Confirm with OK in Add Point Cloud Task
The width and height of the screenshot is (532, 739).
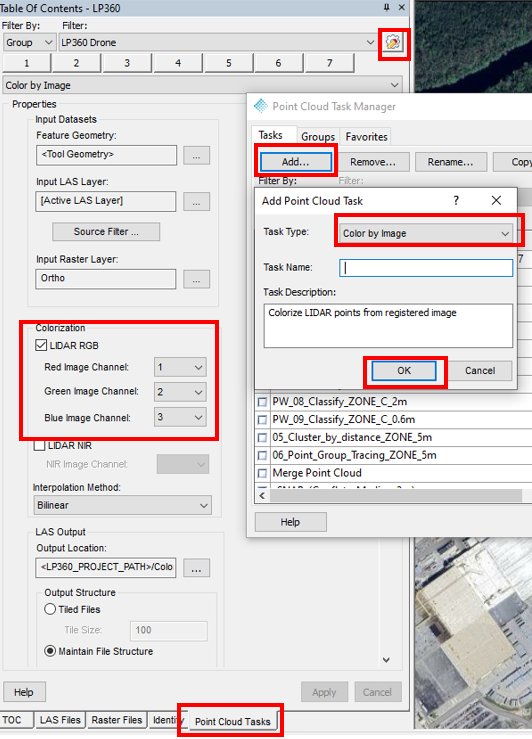pyautogui.click(x=404, y=370)
